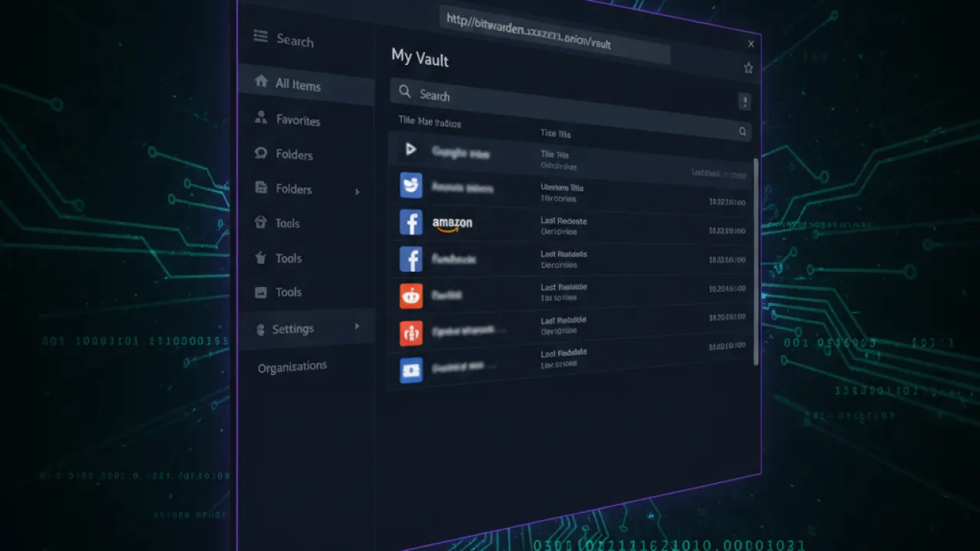
Task: Click the hamburger menu icon beside sidebar Search
Action: pyautogui.click(x=260, y=36)
